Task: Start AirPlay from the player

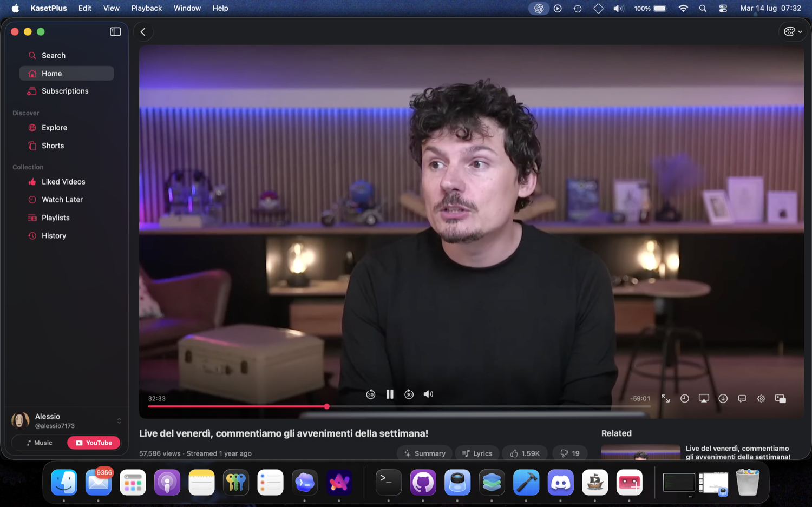Action: pos(704,399)
